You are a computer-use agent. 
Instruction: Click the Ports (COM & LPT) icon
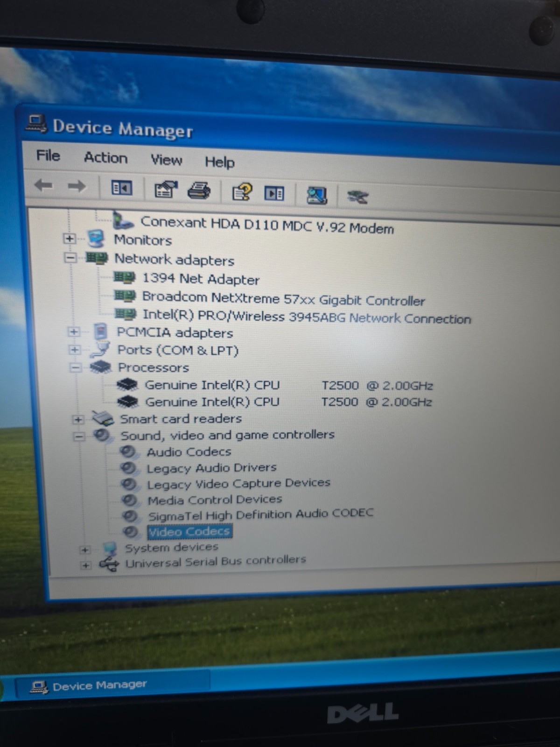100,349
